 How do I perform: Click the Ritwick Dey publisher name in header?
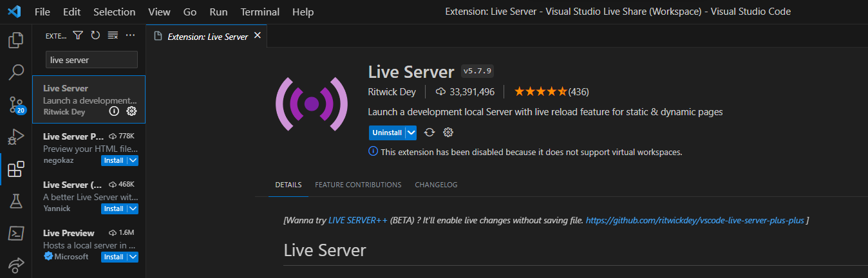point(392,91)
